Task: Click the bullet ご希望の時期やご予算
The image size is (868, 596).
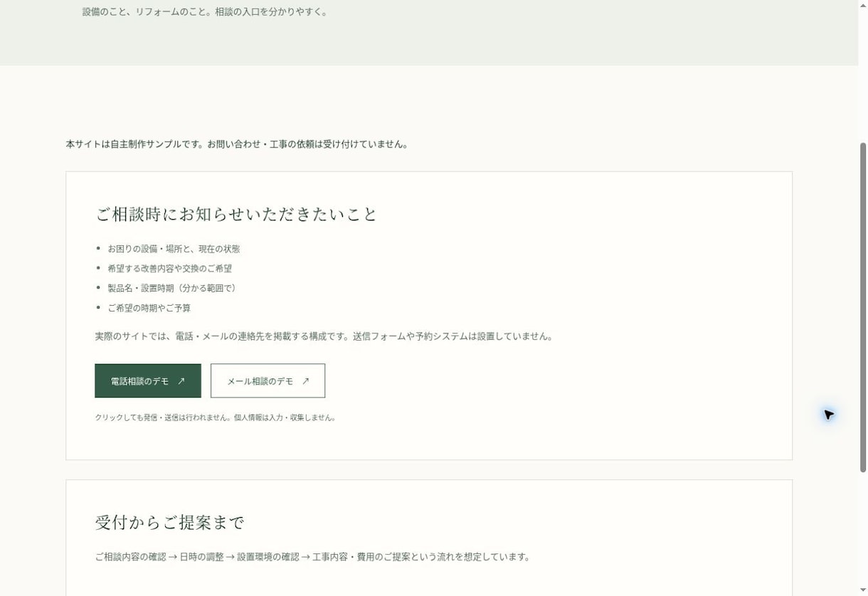Action: pos(149,308)
